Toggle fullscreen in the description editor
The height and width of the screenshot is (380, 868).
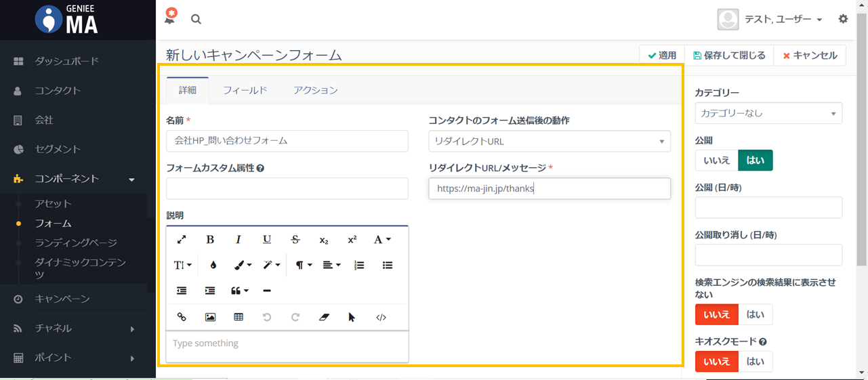coord(182,239)
